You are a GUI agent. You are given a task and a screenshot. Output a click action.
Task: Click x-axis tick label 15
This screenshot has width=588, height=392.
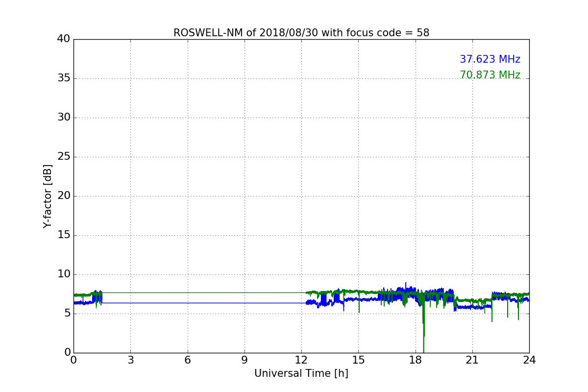coord(358,360)
